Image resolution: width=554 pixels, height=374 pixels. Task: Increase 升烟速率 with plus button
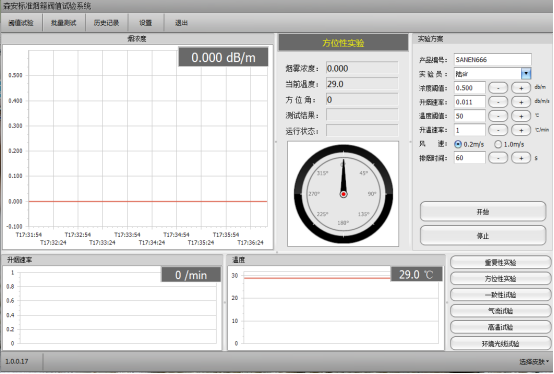pyautogui.click(x=521, y=102)
